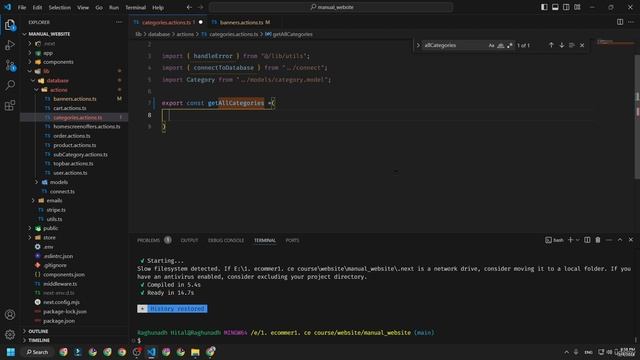The height and width of the screenshot is (360, 640).
Task: Open product.actions.ts file
Action: pyautogui.click(x=74, y=145)
